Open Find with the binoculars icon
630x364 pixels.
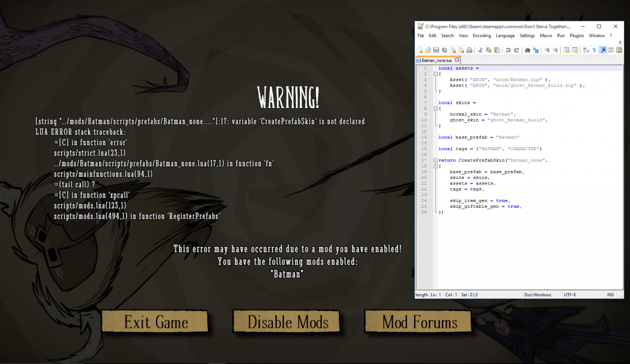click(x=527, y=50)
